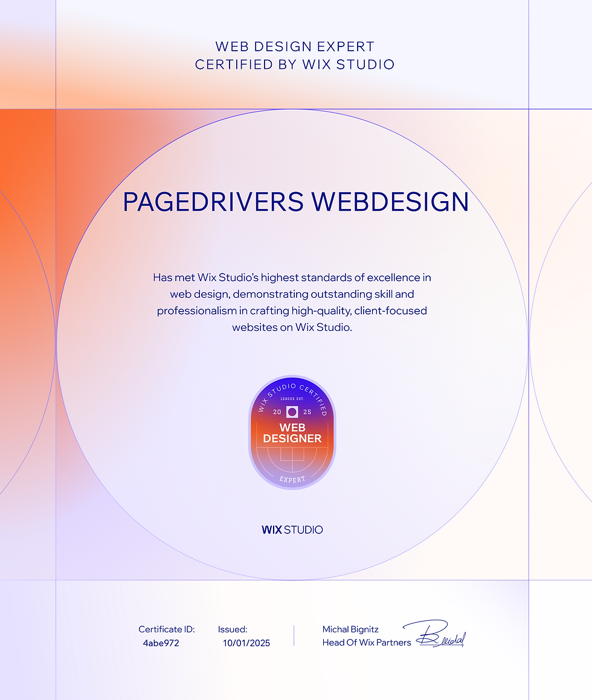Image resolution: width=592 pixels, height=700 pixels.
Task: Click the Certificate ID label
Action: point(167,629)
